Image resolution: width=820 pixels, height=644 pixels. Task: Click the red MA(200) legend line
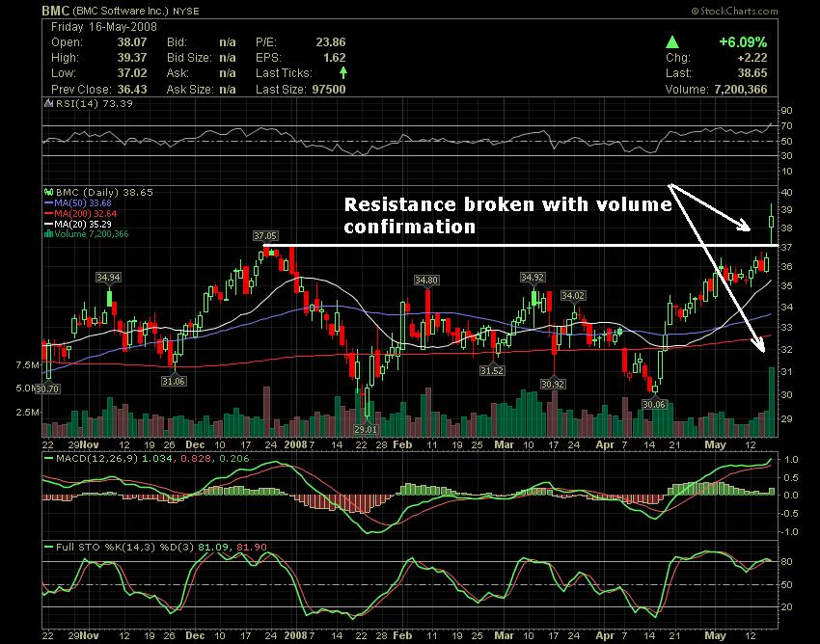[49, 213]
